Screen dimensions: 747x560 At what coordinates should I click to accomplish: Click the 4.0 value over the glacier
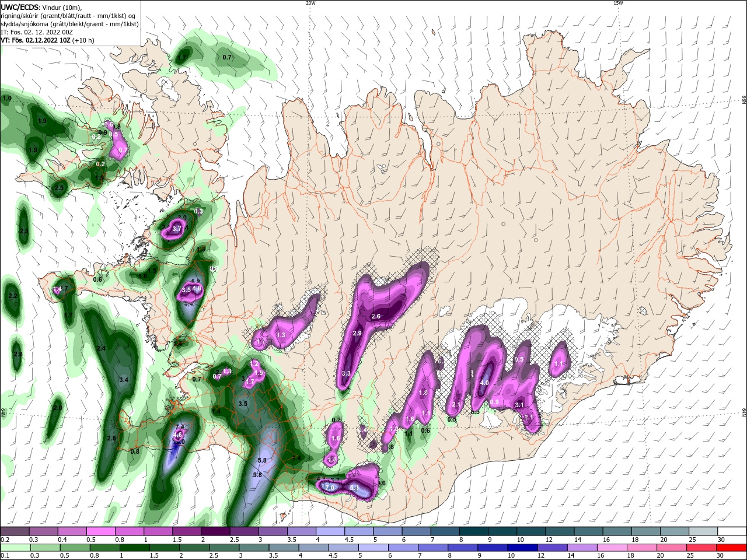pos(484,383)
